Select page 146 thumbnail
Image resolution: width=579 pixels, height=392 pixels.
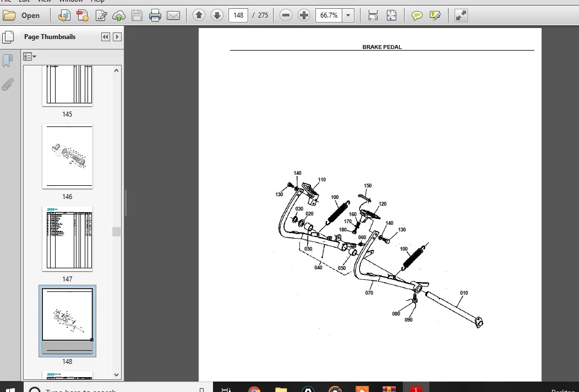point(67,156)
